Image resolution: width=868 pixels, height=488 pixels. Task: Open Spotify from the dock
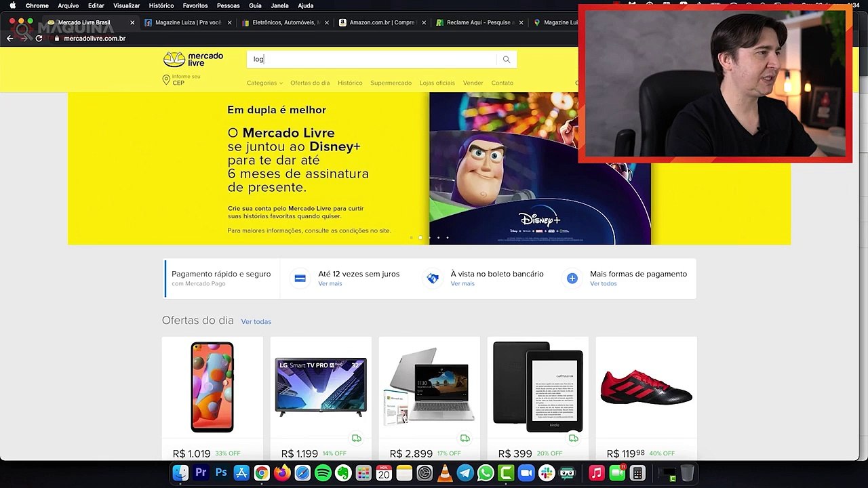coord(323,473)
